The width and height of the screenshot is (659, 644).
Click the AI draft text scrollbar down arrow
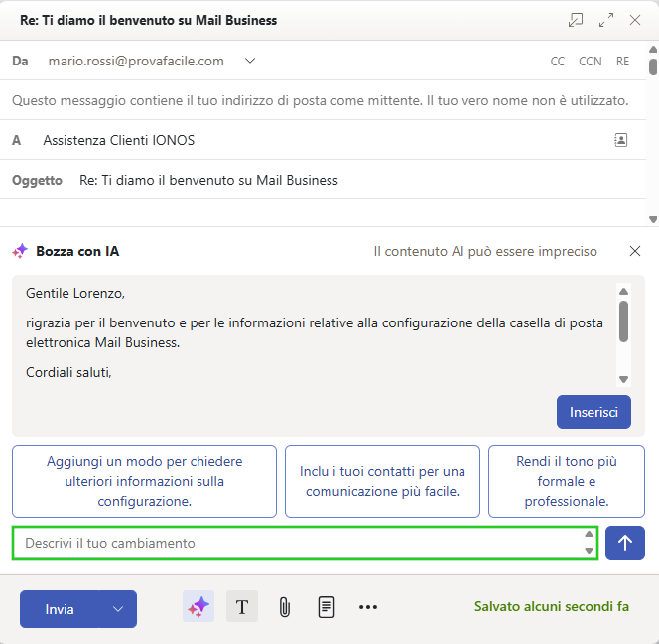(x=624, y=379)
